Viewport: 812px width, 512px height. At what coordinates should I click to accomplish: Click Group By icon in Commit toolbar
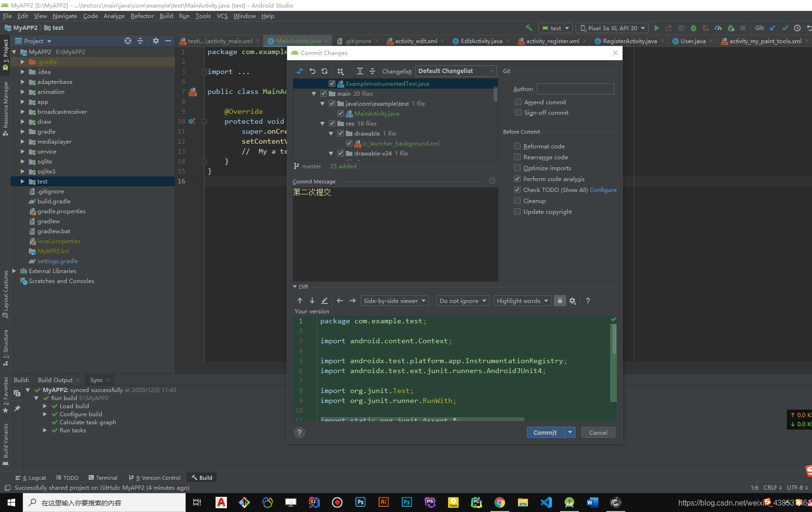tap(340, 71)
